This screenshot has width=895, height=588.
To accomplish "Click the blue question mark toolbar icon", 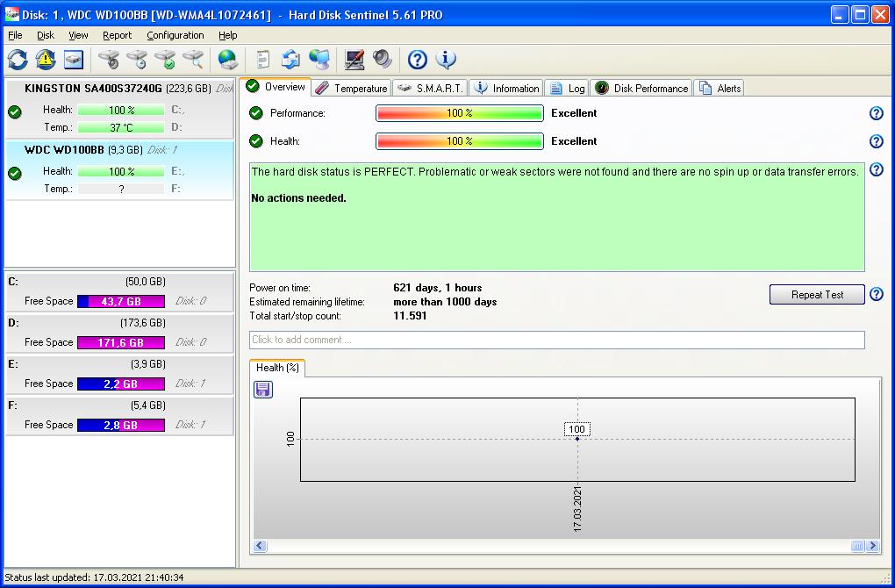I will coord(418,60).
